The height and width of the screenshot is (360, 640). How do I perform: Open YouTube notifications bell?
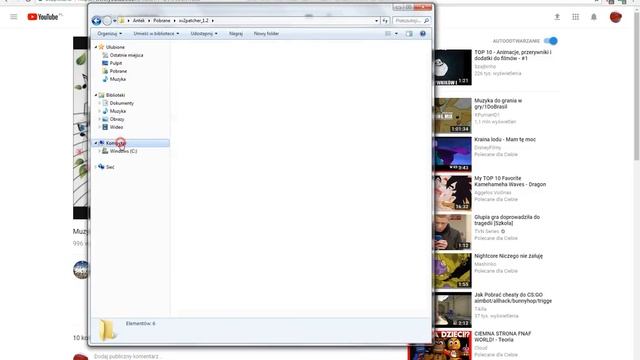pos(594,17)
